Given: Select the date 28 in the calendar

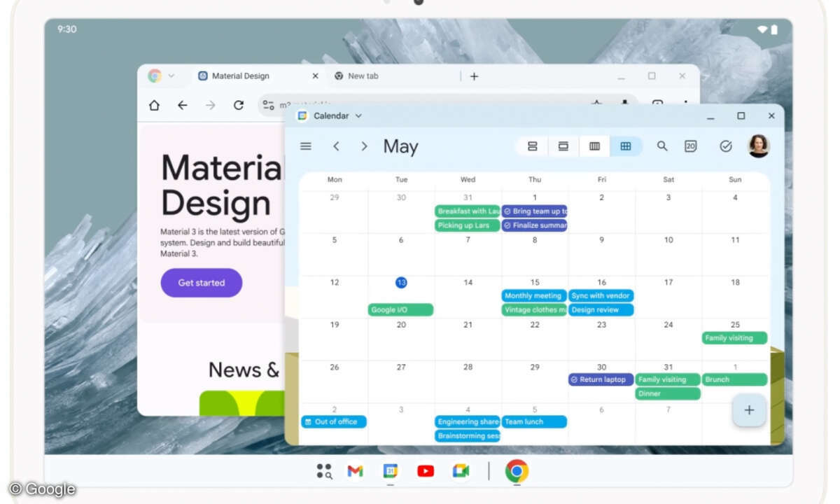Looking at the screenshot, I should click(x=468, y=367).
